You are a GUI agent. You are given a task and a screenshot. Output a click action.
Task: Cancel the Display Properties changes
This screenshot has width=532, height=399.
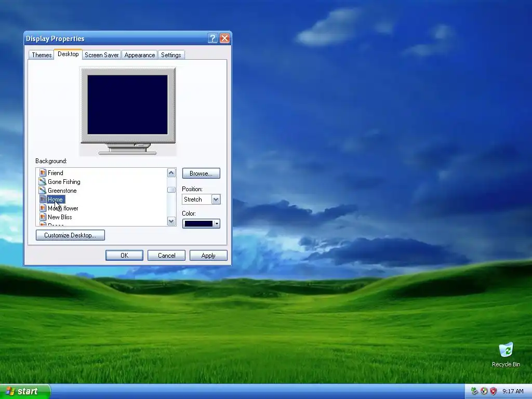166,256
